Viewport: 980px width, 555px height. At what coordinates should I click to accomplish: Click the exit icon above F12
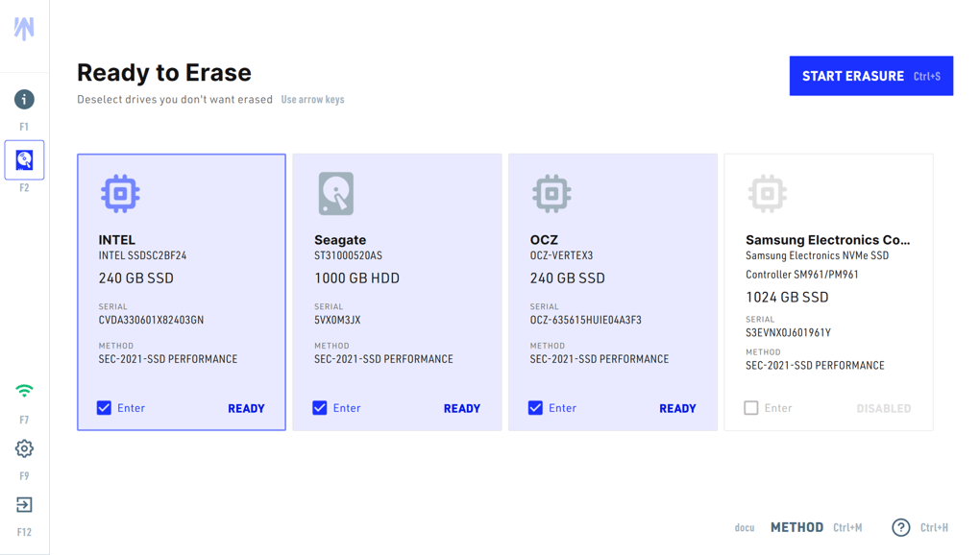pyautogui.click(x=24, y=504)
